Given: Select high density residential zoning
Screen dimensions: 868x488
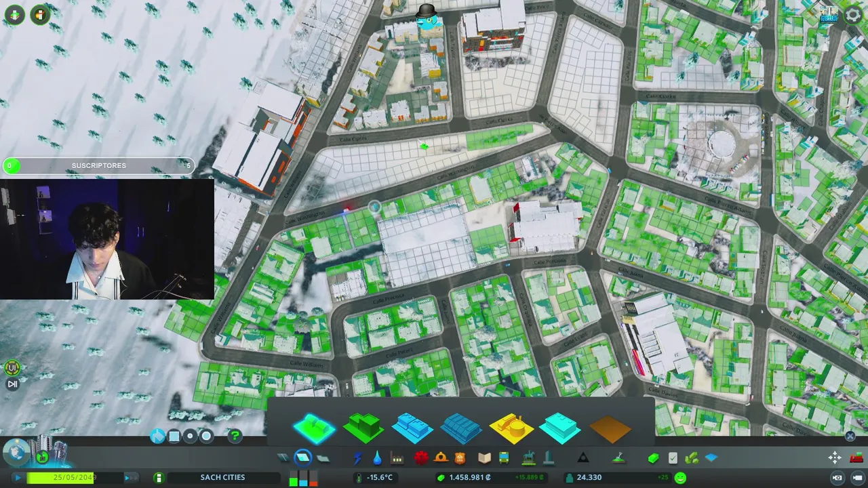Looking at the screenshot, I should coord(363,428).
